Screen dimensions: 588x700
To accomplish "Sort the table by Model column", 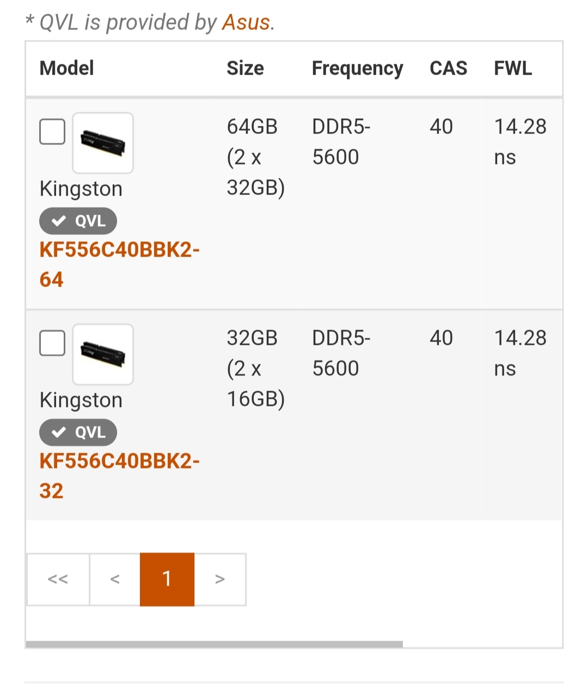I will (x=67, y=69).
